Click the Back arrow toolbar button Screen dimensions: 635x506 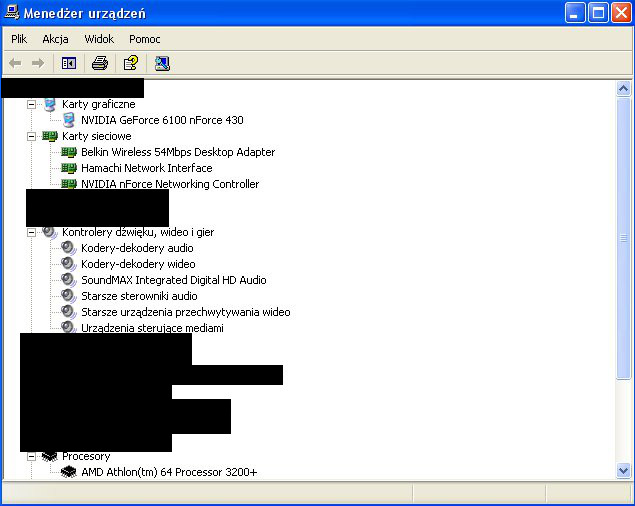coord(15,63)
